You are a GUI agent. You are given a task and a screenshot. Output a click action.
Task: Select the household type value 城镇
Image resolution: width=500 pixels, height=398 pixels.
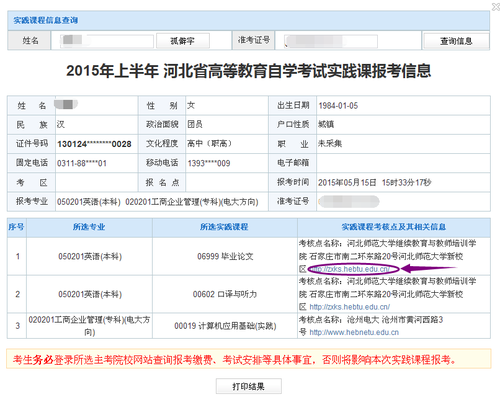(326, 124)
